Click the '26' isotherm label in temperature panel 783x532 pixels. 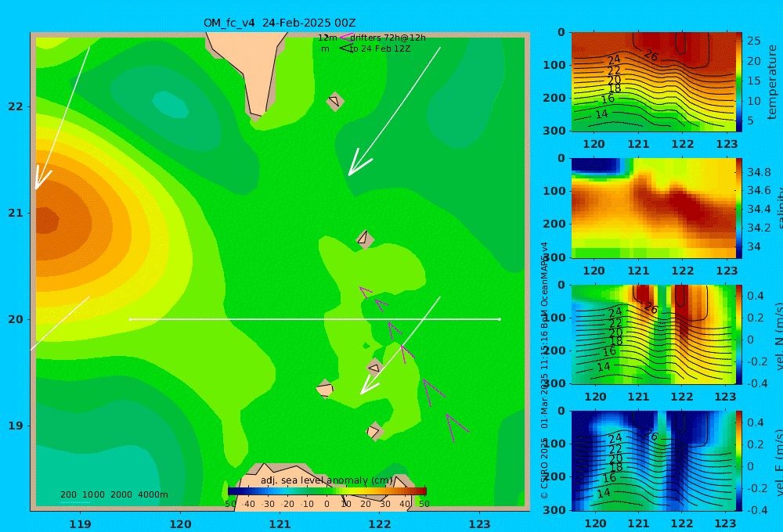(x=651, y=55)
